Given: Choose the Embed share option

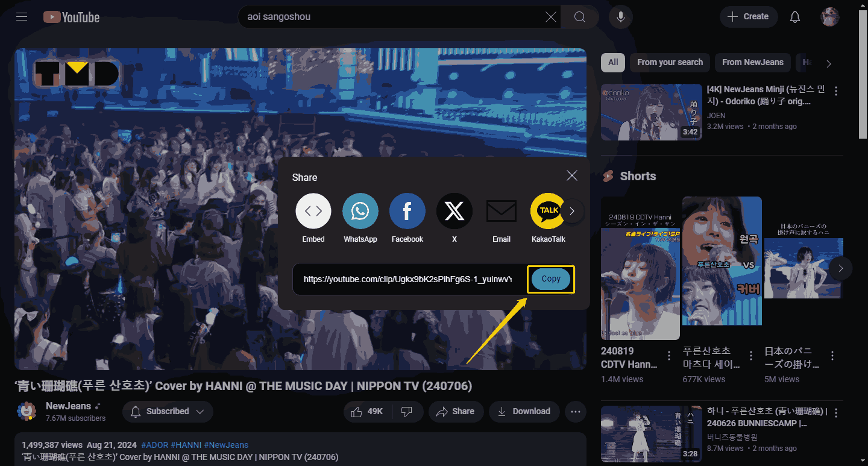Looking at the screenshot, I should coord(313,218).
